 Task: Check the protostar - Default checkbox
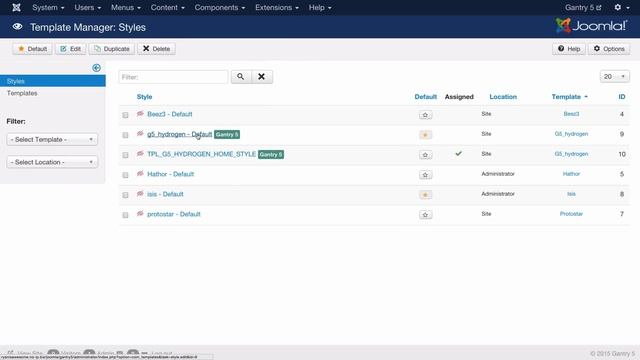click(125, 215)
